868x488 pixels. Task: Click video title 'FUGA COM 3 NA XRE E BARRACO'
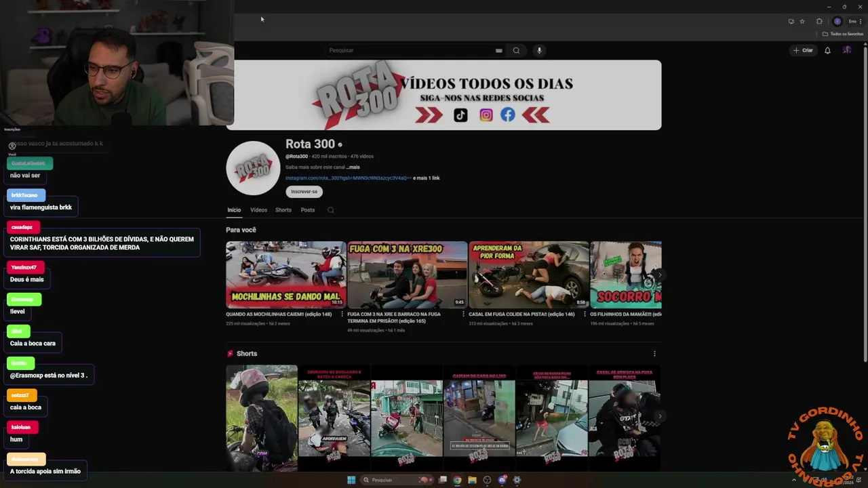click(394, 318)
